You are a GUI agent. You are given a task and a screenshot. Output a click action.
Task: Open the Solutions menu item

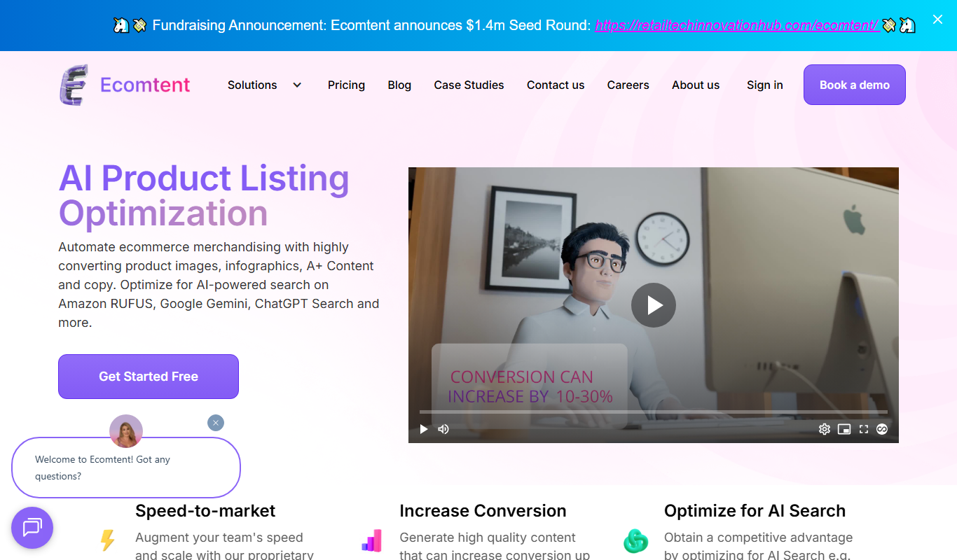tap(252, 85)
